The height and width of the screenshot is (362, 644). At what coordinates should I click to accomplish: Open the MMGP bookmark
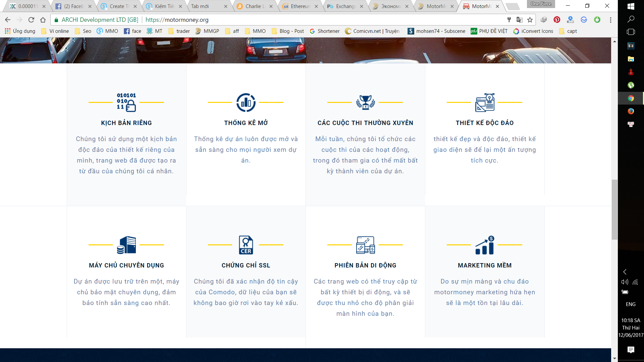[207, 31]
